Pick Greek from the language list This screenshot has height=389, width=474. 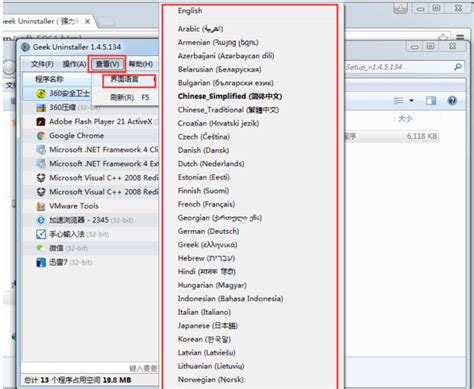pos(208,245)
